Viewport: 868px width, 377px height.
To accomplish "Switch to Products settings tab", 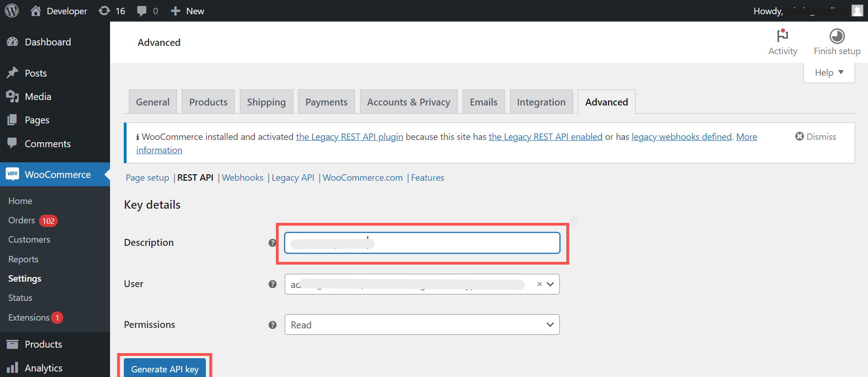I will click(x=208, y=102).
